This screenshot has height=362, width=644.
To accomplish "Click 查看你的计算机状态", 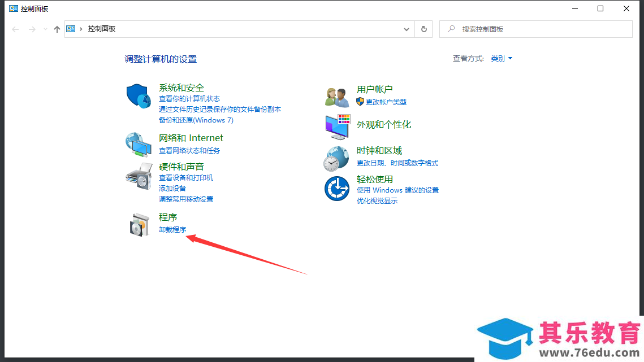I will pyautogui.click(x=189, y=98).
